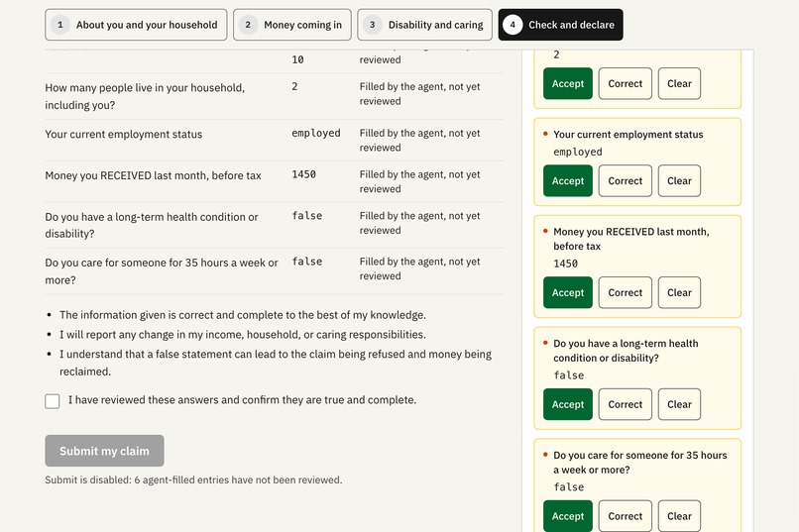
Task: Click the submit disabled notice text
Action: pos(193,480)
